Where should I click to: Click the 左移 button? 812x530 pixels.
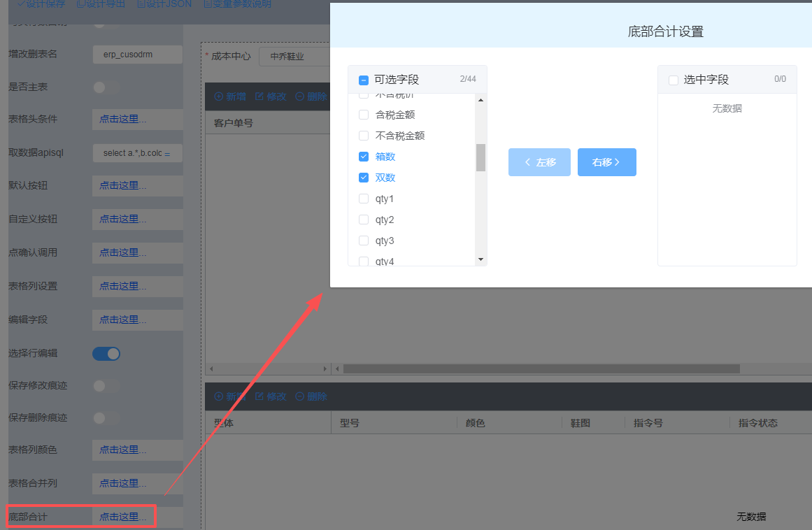pyautogui.click(x=539, y=162)
